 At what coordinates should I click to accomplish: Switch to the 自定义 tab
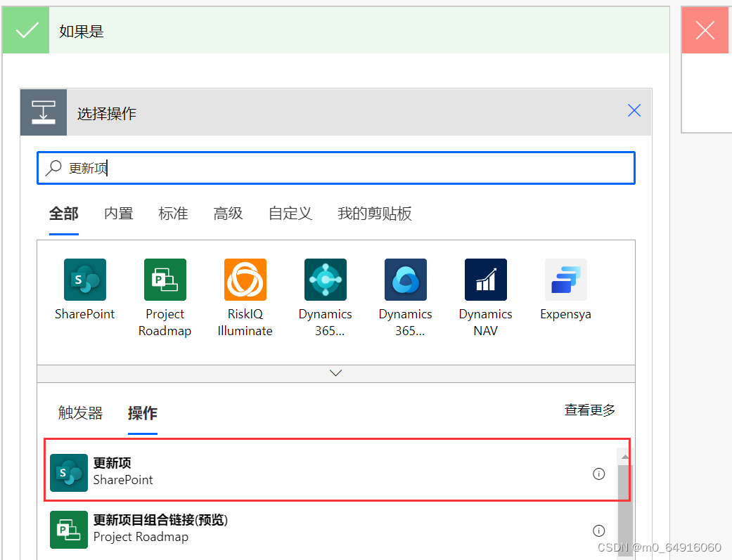click(290, 214)
